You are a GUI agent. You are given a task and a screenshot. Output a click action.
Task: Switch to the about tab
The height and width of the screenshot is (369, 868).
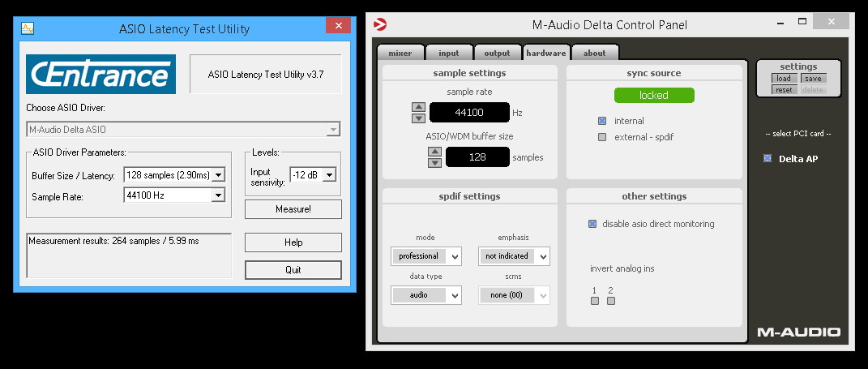[x=595, y=54]
